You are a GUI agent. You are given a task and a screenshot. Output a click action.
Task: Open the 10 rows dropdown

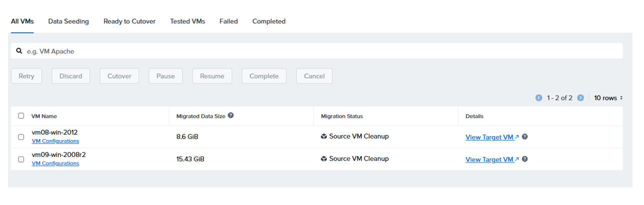click(x=608, y=98)
